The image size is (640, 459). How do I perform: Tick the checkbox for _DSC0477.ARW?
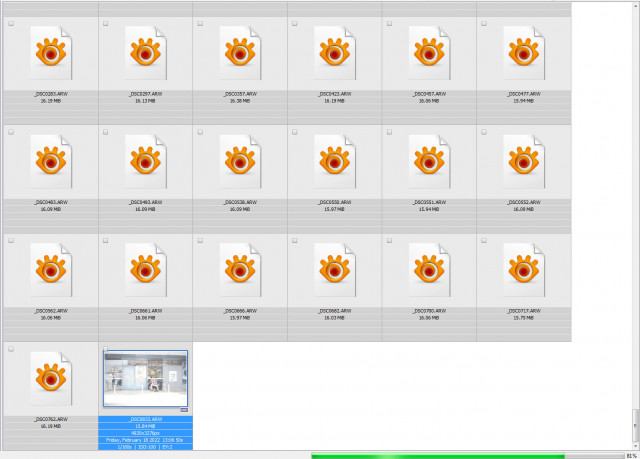(x=484, y=24)
